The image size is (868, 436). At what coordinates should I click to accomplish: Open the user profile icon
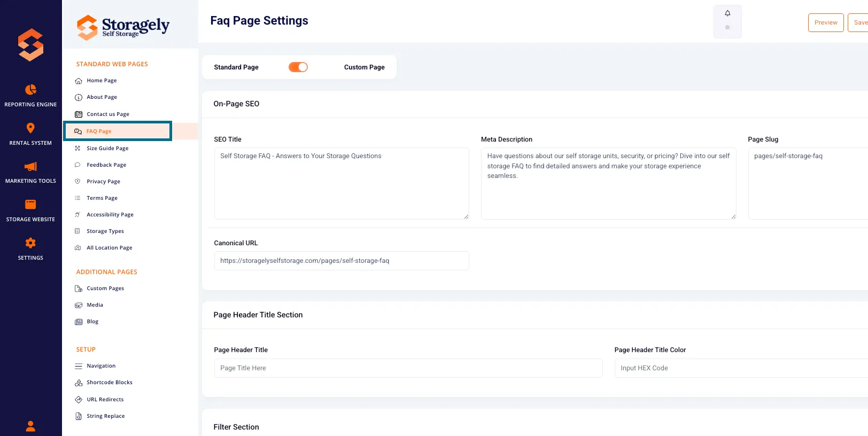(x=30, y=426)
